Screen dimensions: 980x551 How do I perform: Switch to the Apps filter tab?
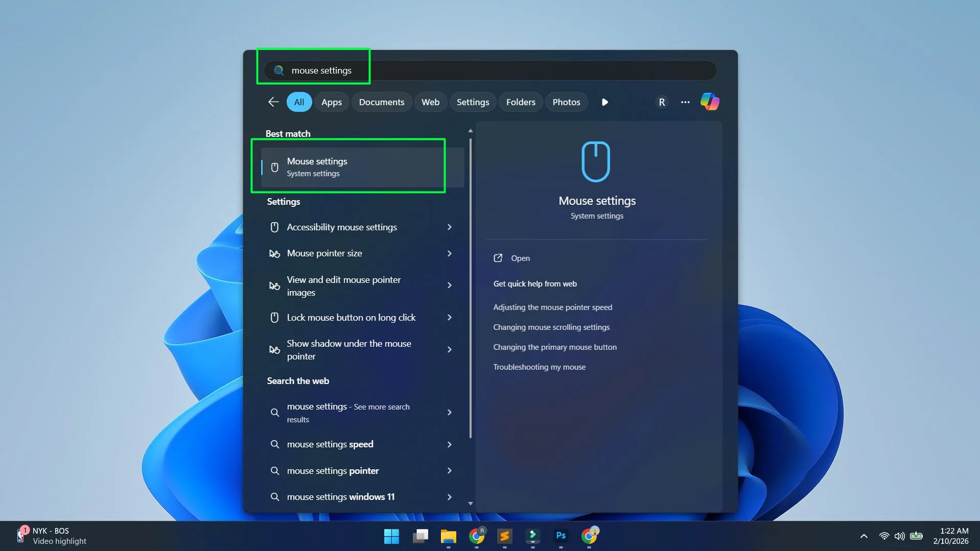click(x=332, y=102)
